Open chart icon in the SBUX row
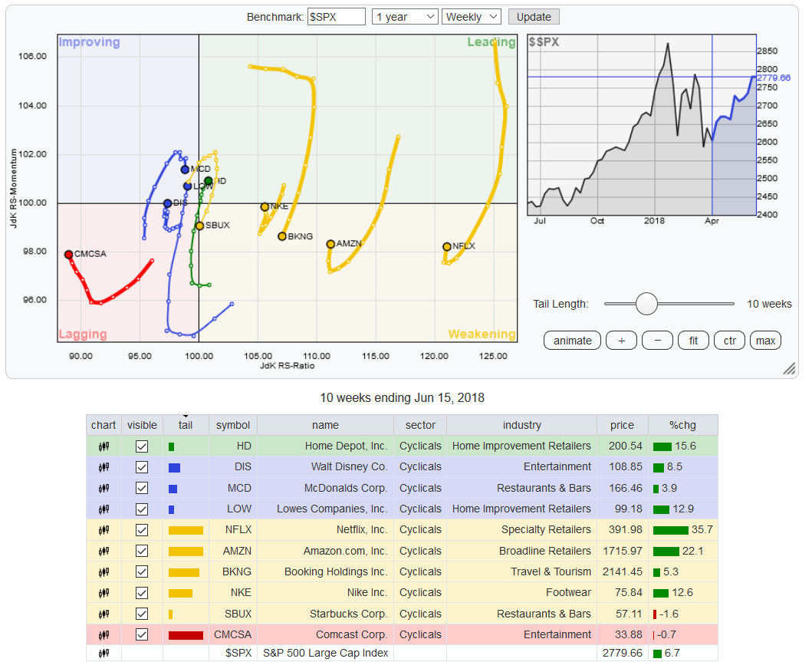Viewport: 812px width, 662px height. click(x=104, y=614)
